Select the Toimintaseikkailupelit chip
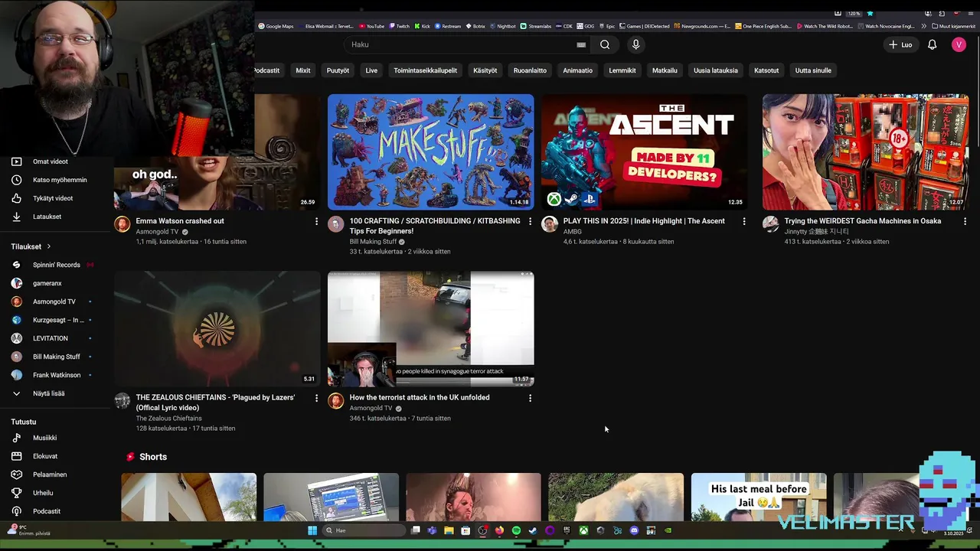980x551 pixels. tap(425, 70)
